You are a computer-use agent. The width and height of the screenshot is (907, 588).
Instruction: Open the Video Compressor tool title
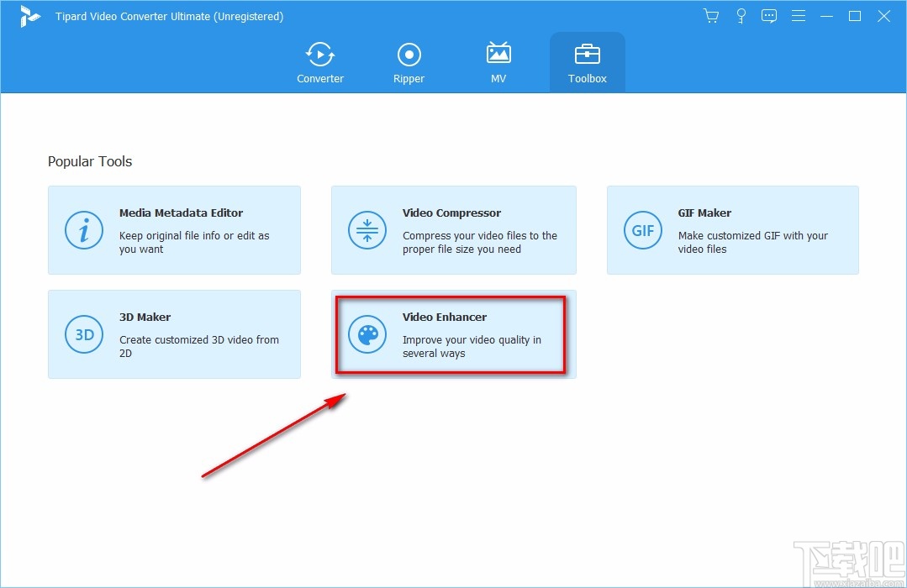click(451, 213)
